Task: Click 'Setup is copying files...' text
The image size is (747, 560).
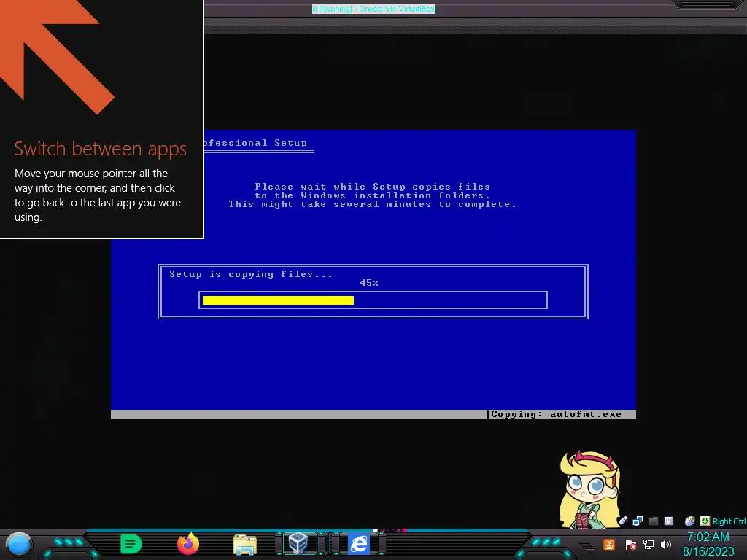Action: pos(251,274)
